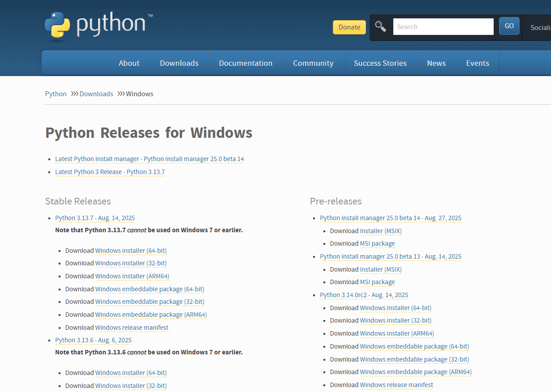Download 3.14.0rc2 Windows installer (64-bit)
551x392 pixels.
click(x=396, y=308)
